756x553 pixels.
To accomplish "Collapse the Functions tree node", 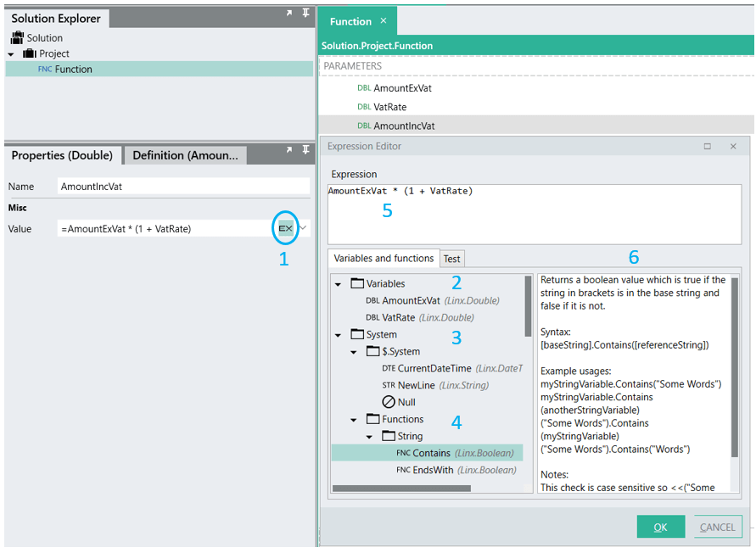I will [x=354, y=420].
